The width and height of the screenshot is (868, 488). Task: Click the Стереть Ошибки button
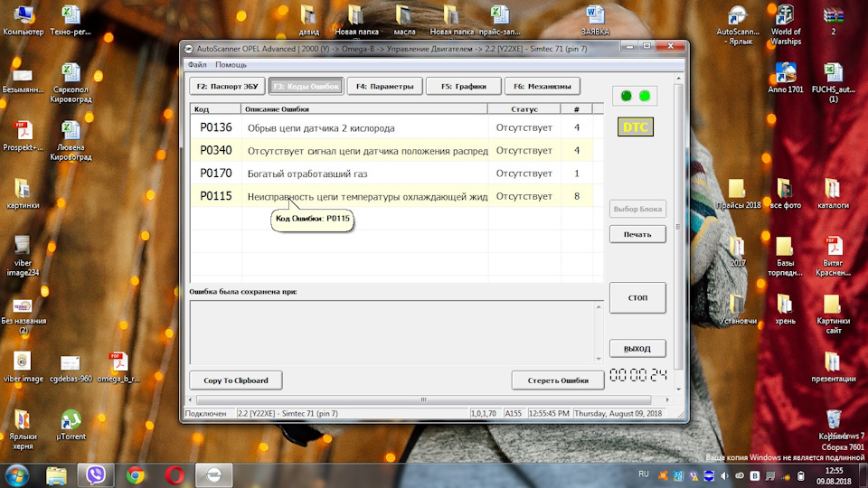(x=558, y=380)
